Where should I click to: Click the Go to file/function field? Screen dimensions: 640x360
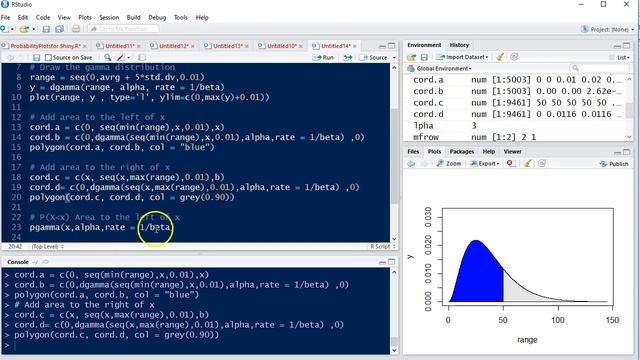[x=124, y=29]
